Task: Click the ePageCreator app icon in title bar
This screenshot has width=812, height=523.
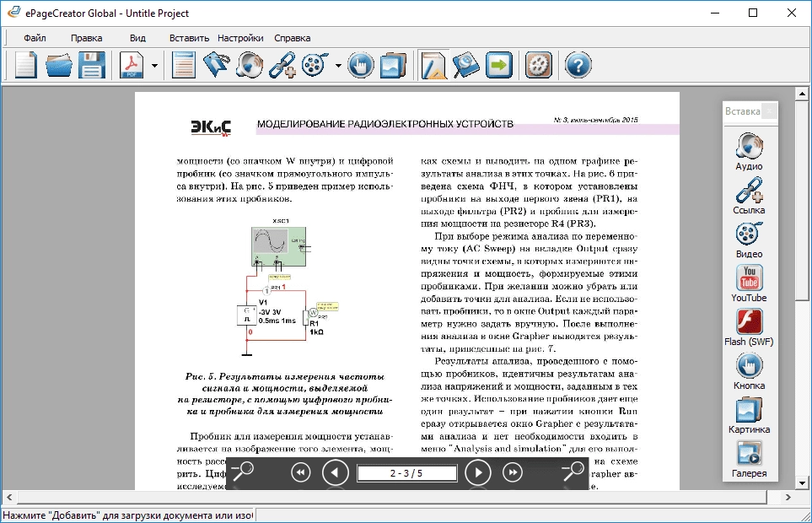Action: (14, 13)
